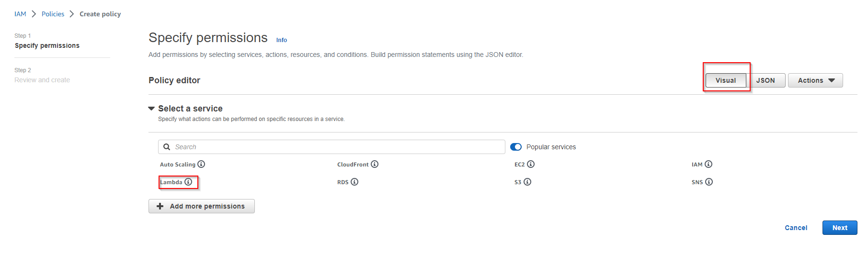Click the service Search field
This screenshot has height=254, width=868.
point(335,147)
